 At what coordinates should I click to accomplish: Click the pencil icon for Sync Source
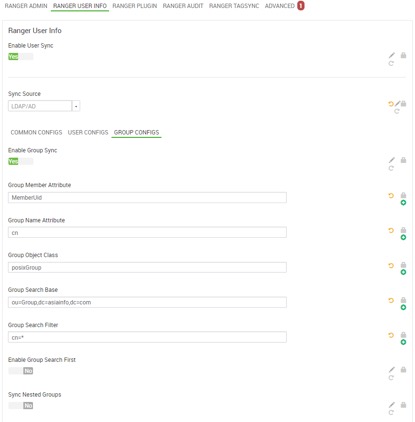click(397, 104)
